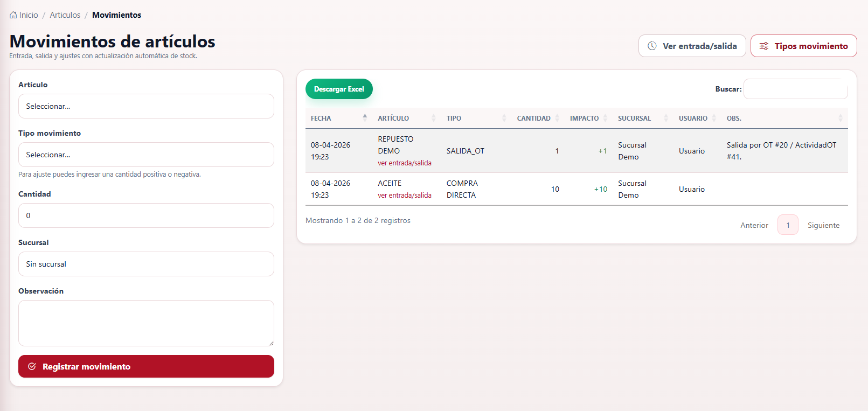Open the Sucursal dropdown showing Sin sucursal
868x411 pixels.
click(x=146, y=264)
